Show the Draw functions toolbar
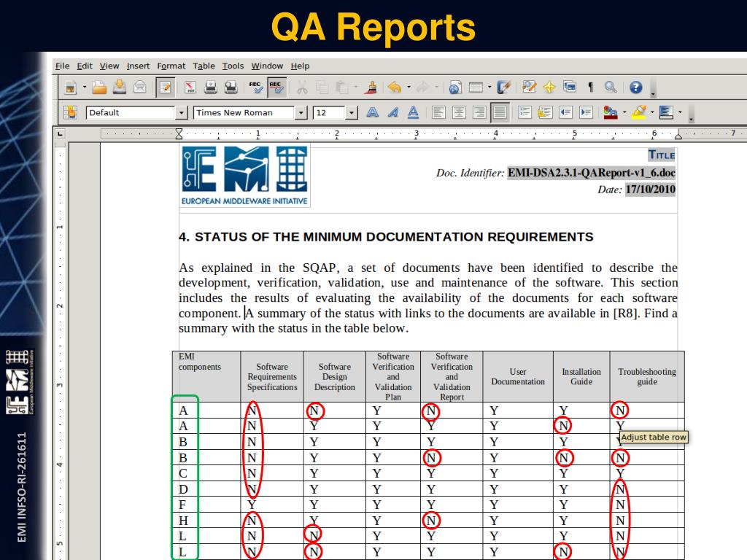747x560 pixels. pos(503,87)
